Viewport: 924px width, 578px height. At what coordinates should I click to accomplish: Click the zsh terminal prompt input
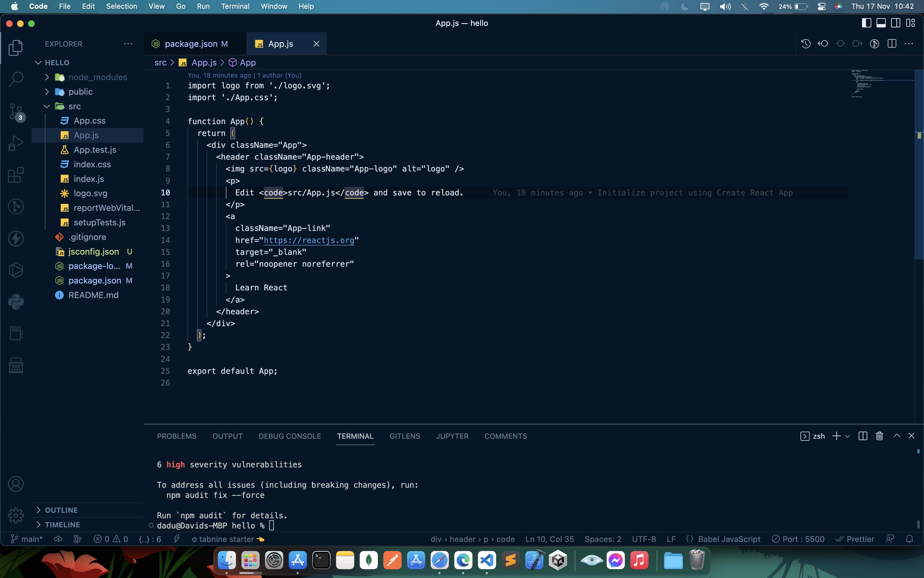(x=271, y=526)
